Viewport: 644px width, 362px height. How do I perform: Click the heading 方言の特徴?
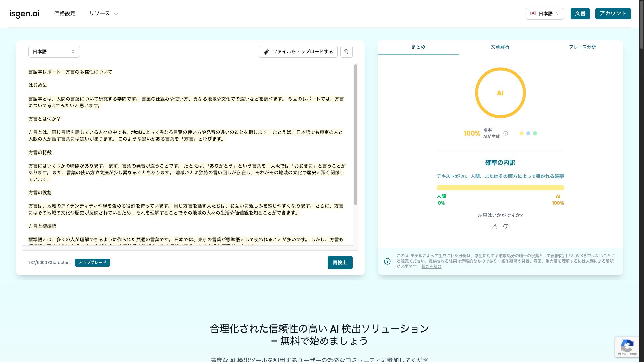click(40, 153)
